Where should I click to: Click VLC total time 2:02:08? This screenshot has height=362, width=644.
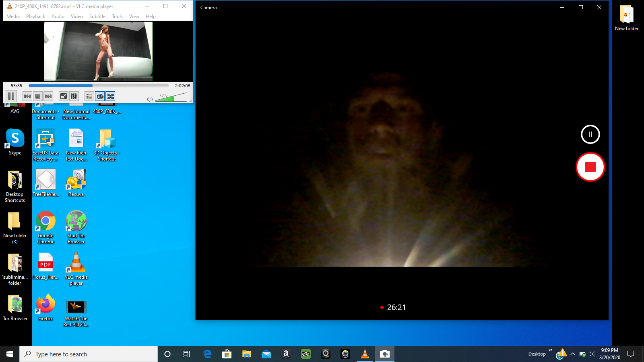(x=182, y=86)
